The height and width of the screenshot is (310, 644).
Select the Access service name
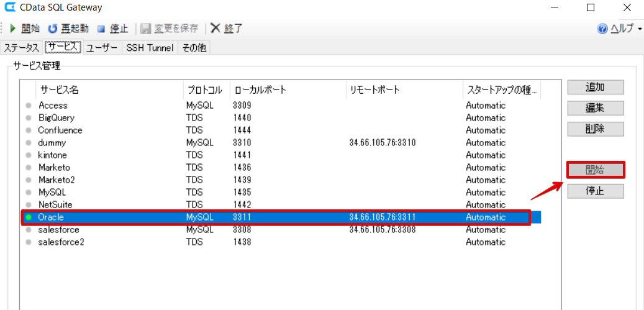53,106
